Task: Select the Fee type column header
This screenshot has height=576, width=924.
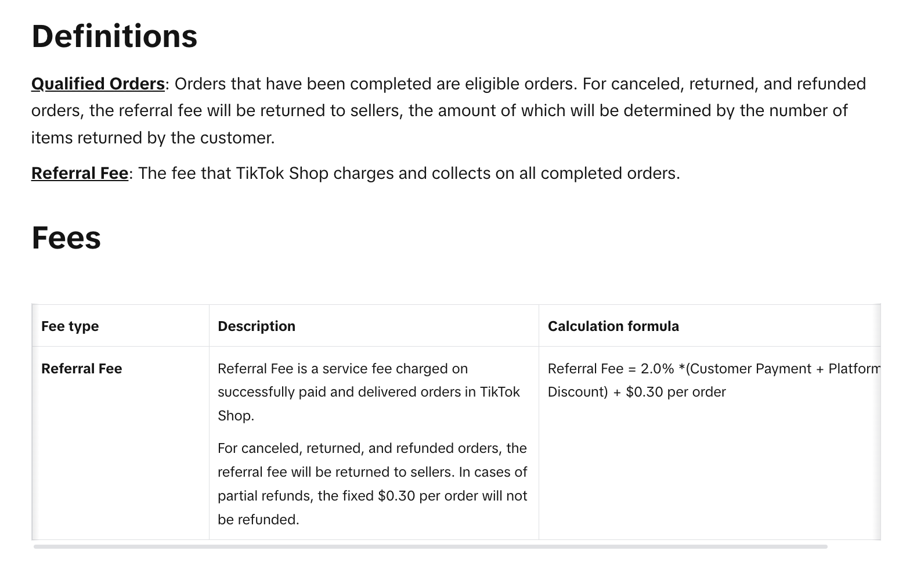Action: [x=70, y=326]
